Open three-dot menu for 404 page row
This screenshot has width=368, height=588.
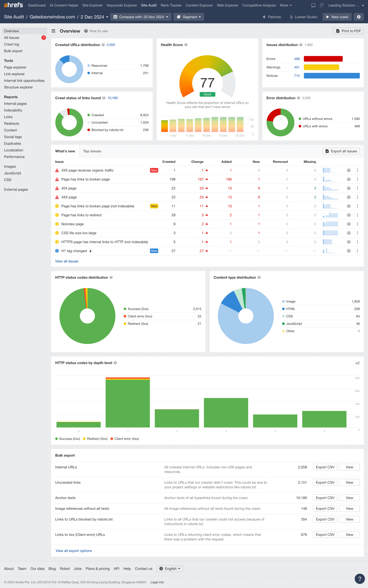point(357,188)
